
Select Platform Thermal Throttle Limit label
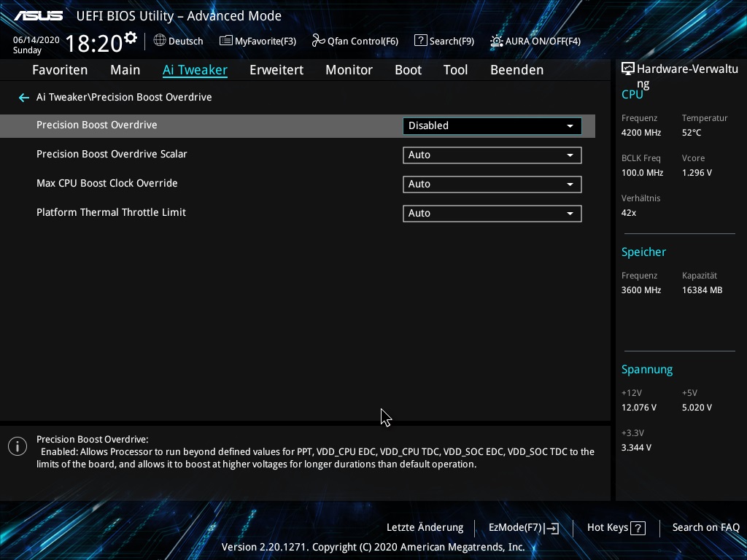pos(111,212)
